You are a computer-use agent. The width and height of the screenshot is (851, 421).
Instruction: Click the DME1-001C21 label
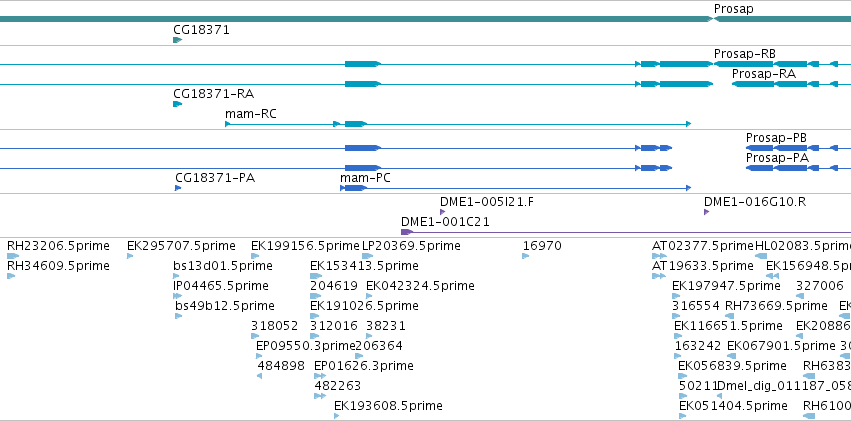(x=445, y=222)
